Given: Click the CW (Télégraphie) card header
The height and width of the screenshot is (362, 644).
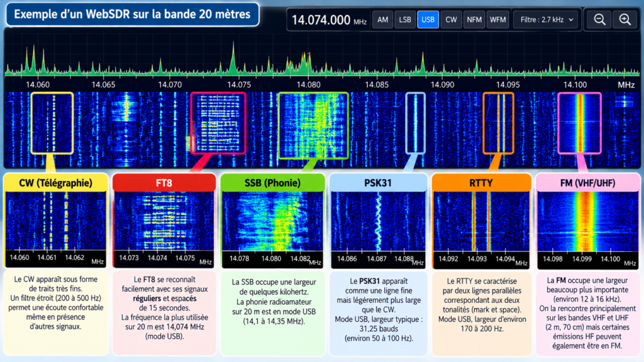Looking at the screenshot, I should [56, 183].
